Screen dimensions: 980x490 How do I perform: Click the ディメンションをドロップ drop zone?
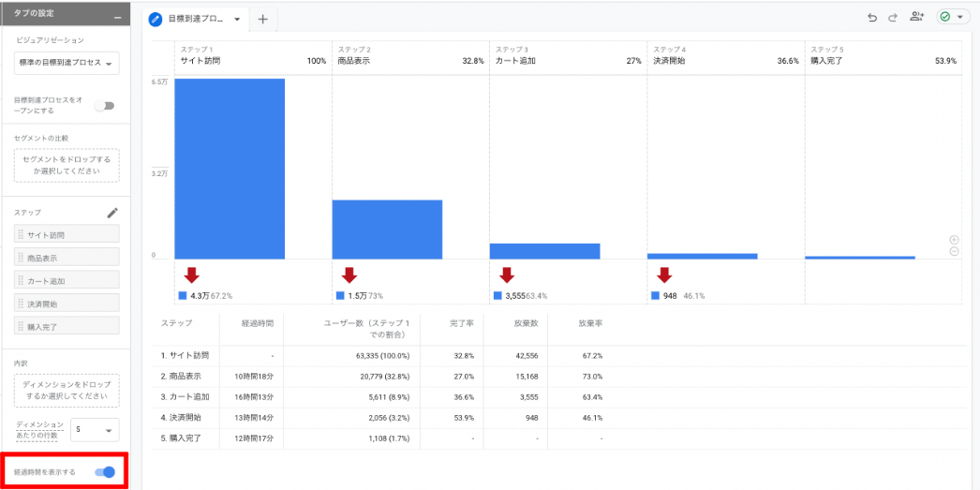(x=67, y=390)
